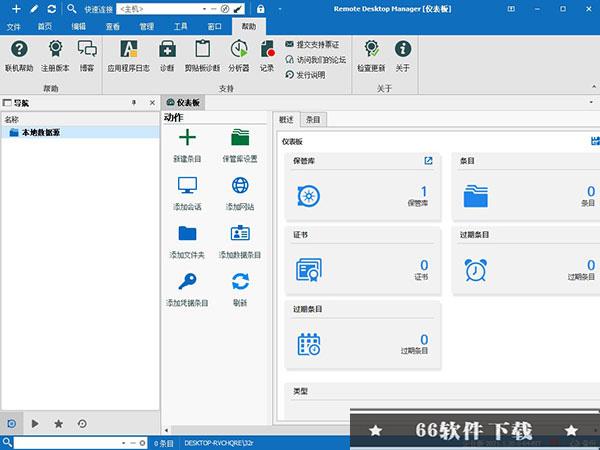Click the 注册版本 register icon
600x450 pixels.
click(x=55, y=56)
